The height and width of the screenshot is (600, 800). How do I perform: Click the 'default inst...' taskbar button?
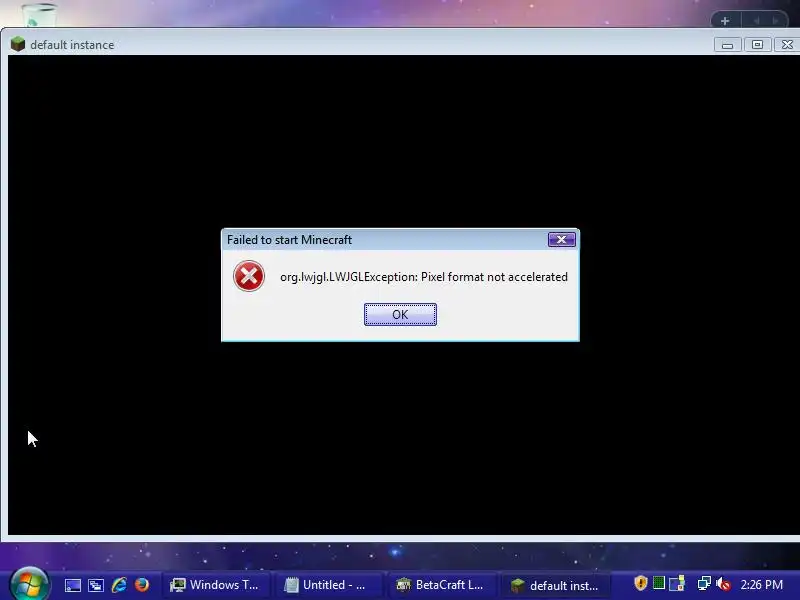click(556, 585)
